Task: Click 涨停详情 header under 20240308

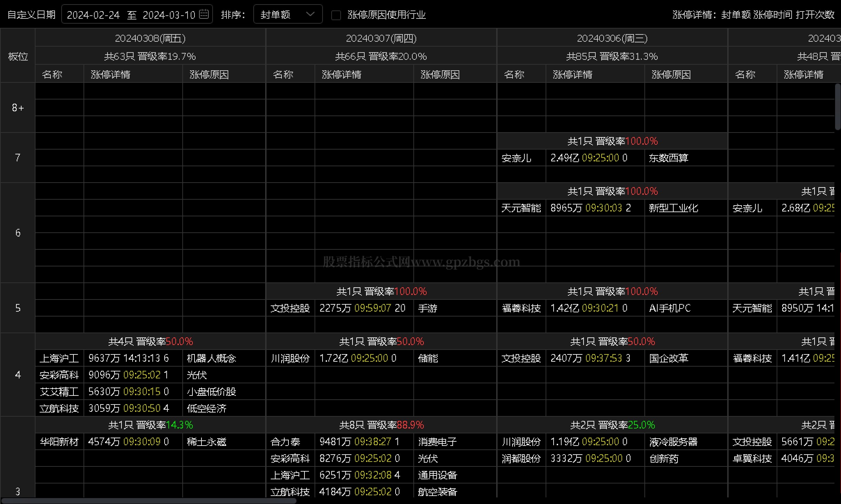Action: pyautogui.click(x=133, y=74)
